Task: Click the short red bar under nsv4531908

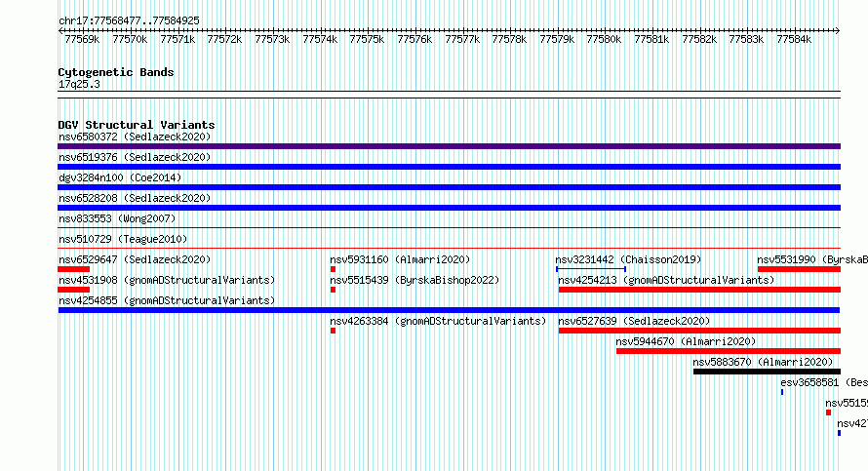Action: pos(73,290)
